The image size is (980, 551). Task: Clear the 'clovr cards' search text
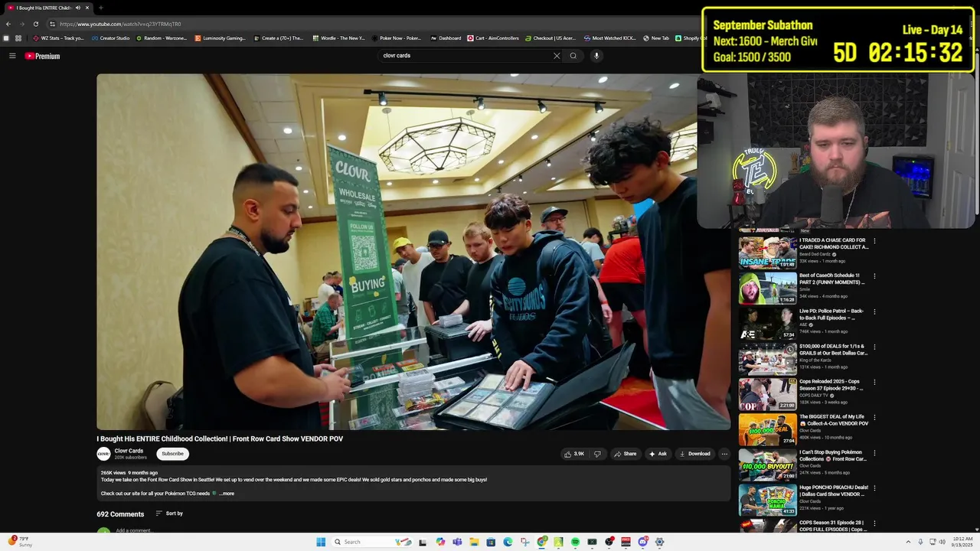[557, 56]
